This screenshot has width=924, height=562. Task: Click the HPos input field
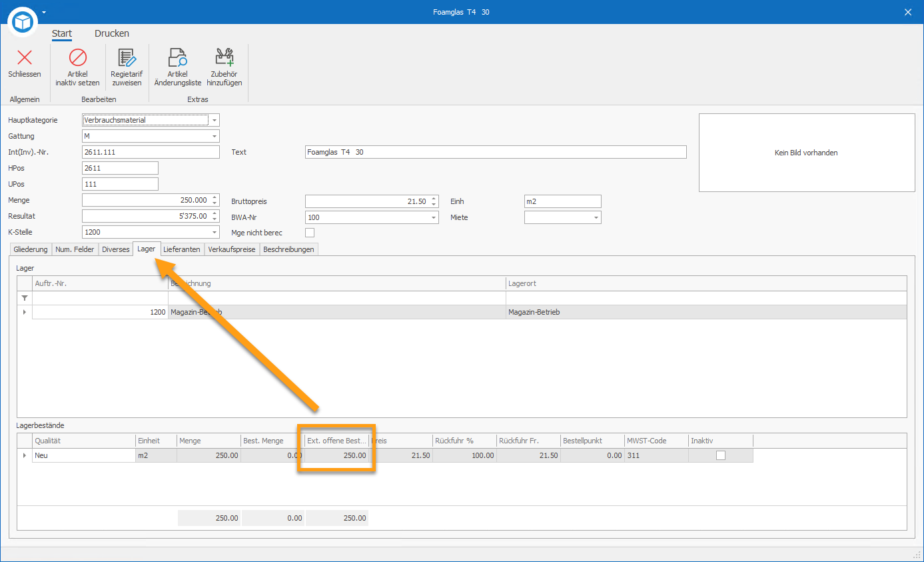[120, 168]
